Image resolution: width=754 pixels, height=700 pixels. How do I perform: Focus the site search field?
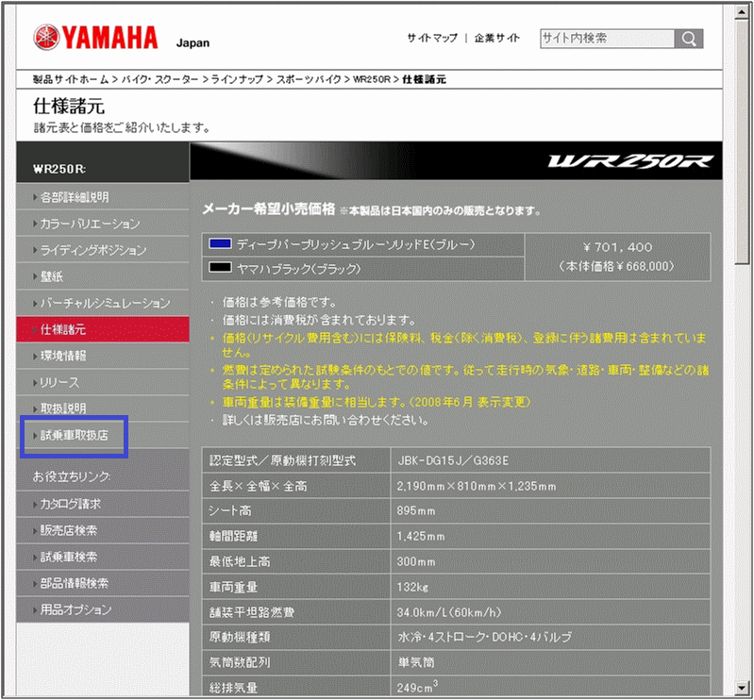(x=607, y=39)
